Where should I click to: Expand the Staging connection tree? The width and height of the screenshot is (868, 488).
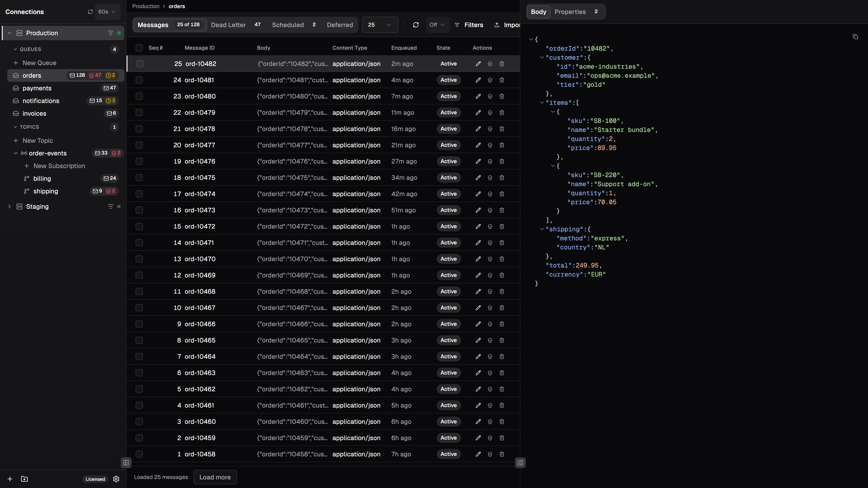click(x=9, y=206)
